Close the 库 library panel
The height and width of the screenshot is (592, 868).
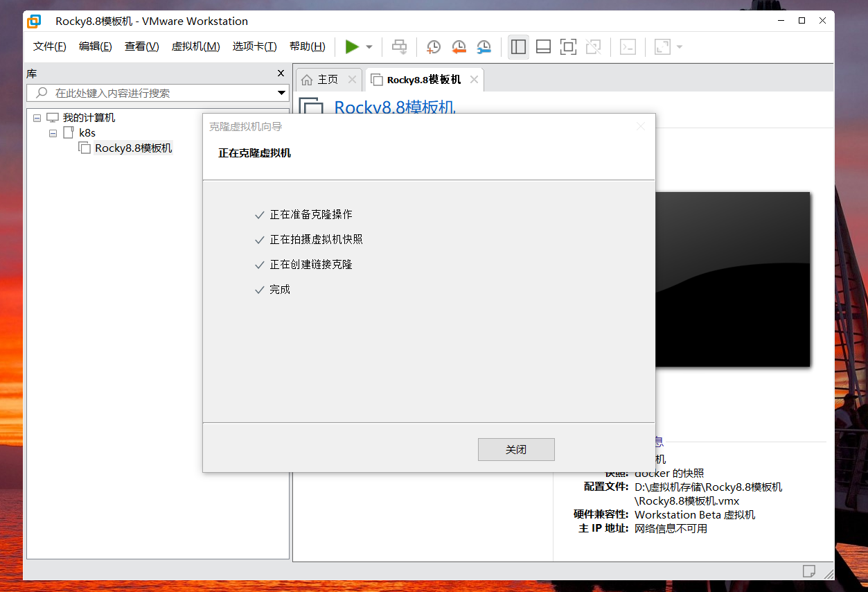click(x=281, y=73)
